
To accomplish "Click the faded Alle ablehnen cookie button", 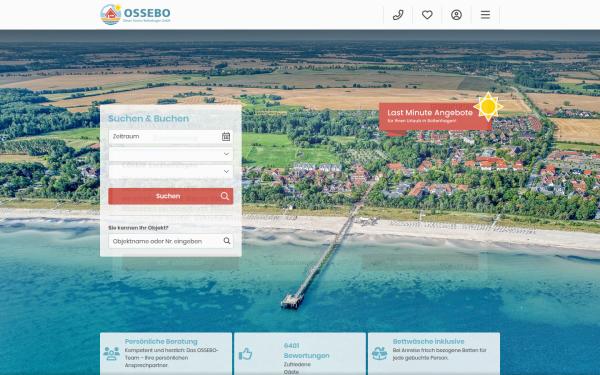I will (180, 262).
